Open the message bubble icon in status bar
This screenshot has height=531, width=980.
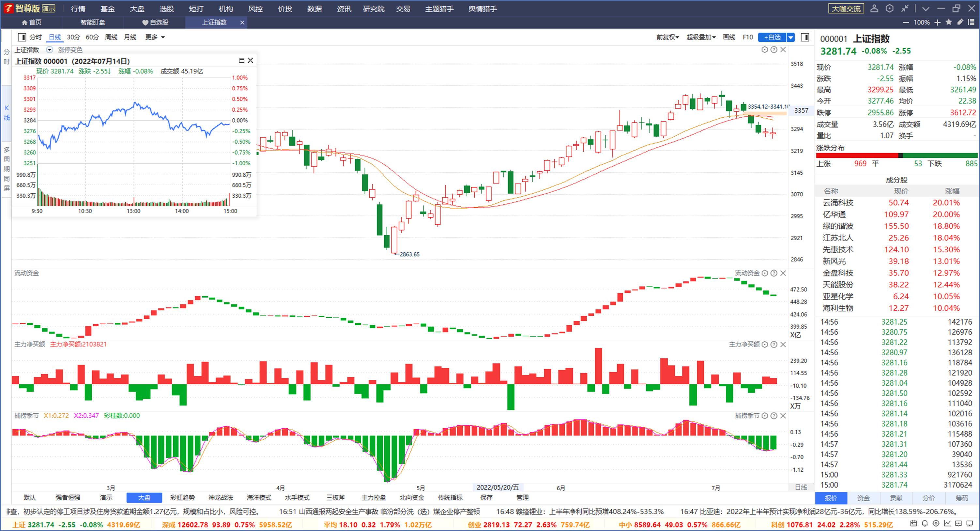pyautogui.click(x=959, y=524)
